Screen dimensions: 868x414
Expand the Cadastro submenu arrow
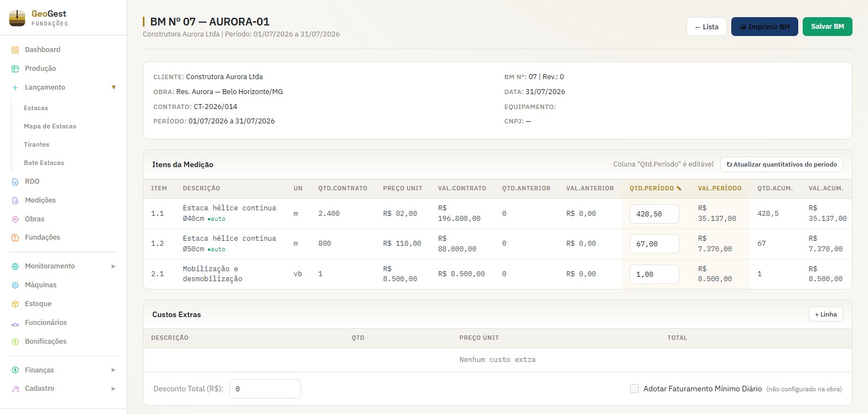[x=113, y=389]
